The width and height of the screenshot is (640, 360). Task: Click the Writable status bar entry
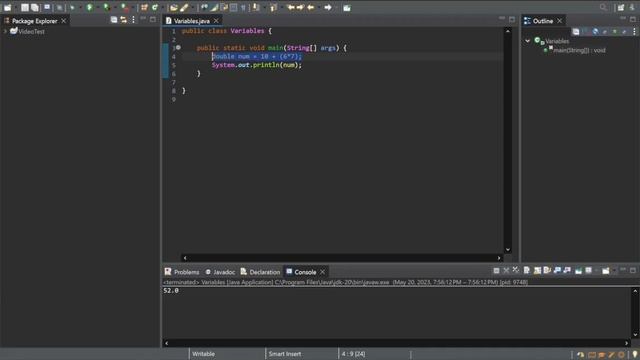[x=203, y=354]
